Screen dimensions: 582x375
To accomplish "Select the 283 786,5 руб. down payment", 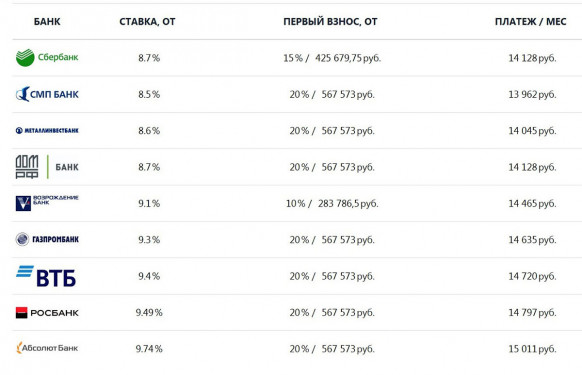I will (348, 203).
